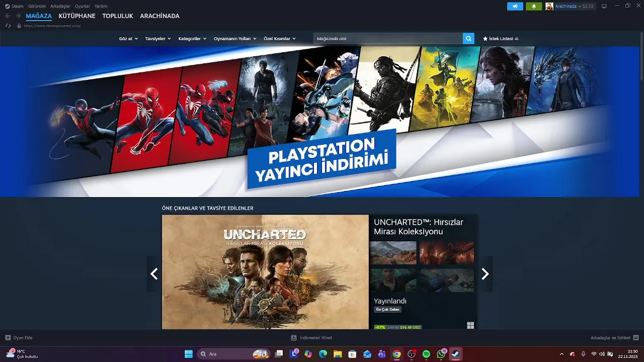644x362 pixels.
Task: Click the store URL address text
Action: pyautogui.click(x=52, y=26)
